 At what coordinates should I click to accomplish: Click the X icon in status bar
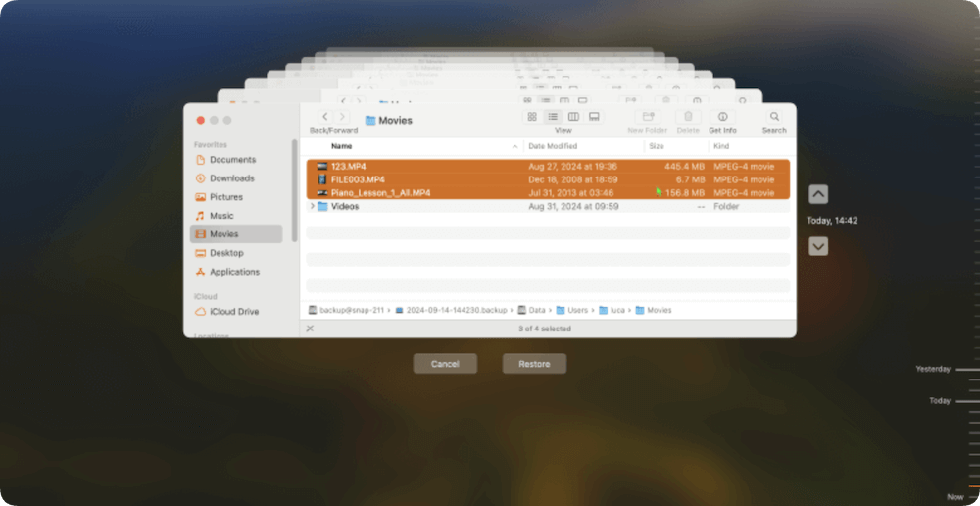[x=310, y=329]
